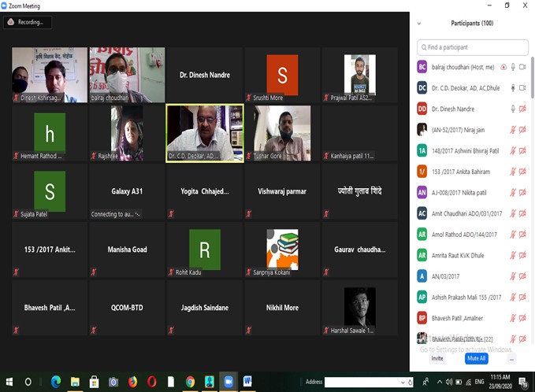Screen dimensions: 535x392
Task: Select Sujata Patel tile avatar
Action: [x=50, y=191]
